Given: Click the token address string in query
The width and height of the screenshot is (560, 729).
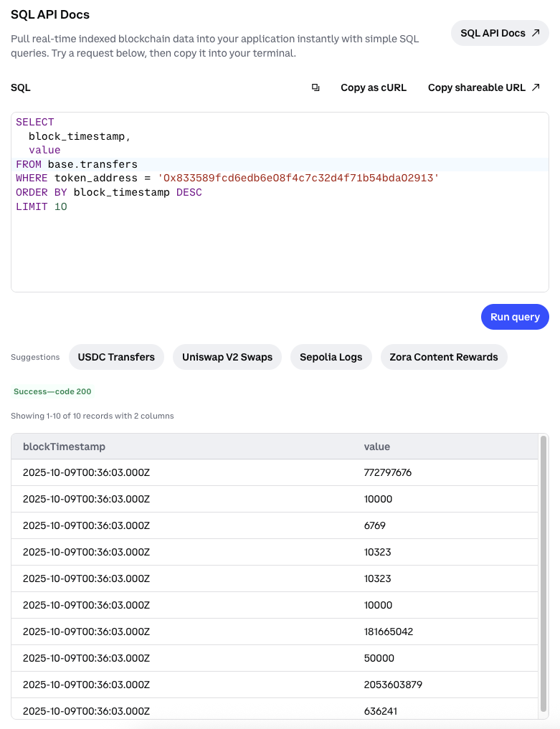Looking at the screenshot, I should [x=298, y=178].
